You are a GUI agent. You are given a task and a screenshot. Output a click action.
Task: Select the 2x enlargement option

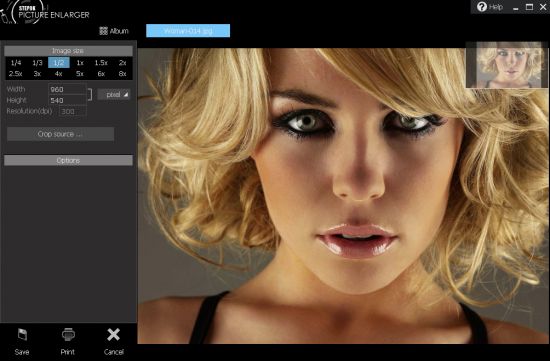tap(122, 63)
